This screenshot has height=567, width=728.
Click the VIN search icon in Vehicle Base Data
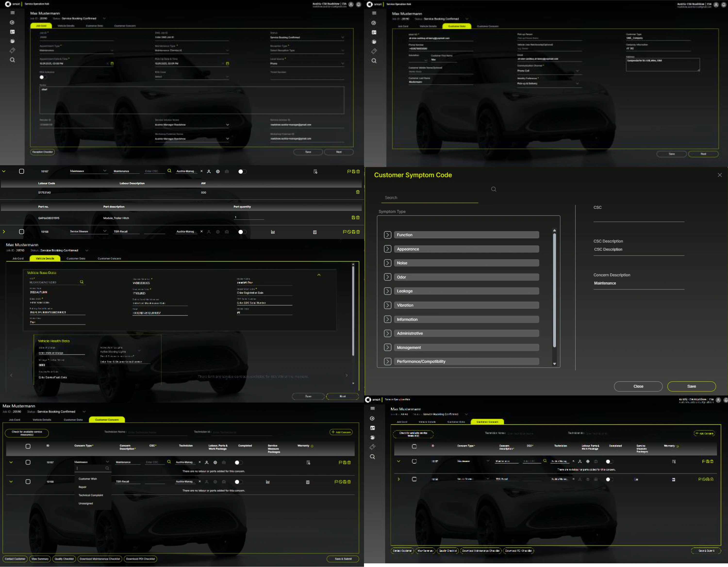point(82,282)
